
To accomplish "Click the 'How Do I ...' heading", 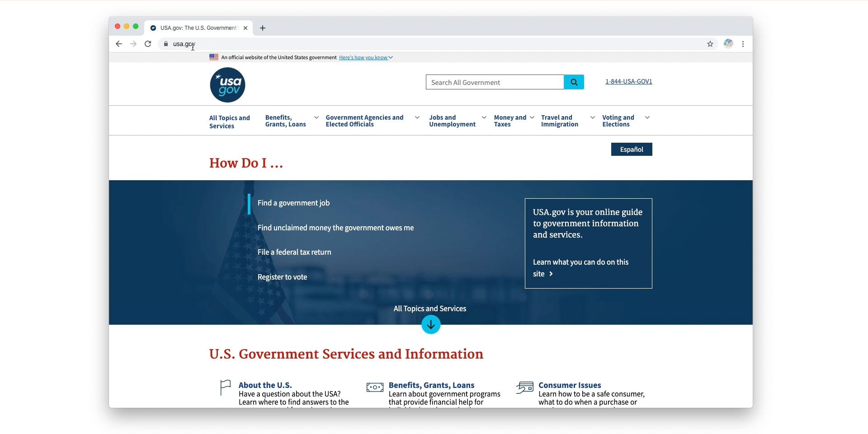I will [246, 163].
